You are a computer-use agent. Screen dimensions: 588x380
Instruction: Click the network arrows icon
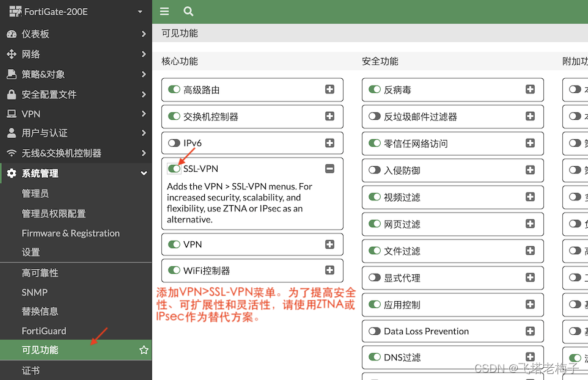pyautogui.click(x=12, y=54)
